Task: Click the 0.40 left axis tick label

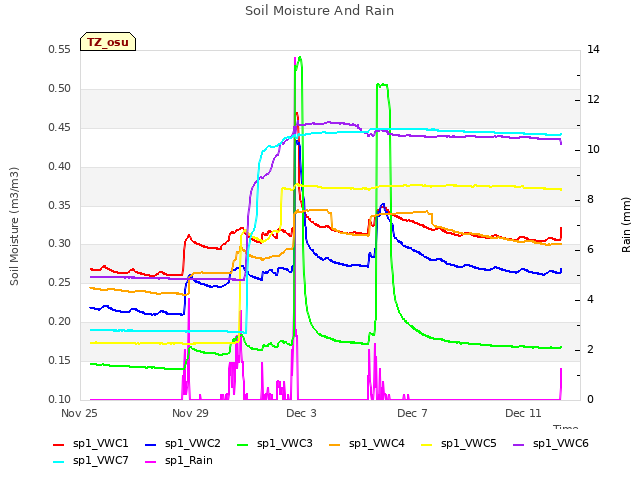Action: pyautogui.click(x=59, y=166)
